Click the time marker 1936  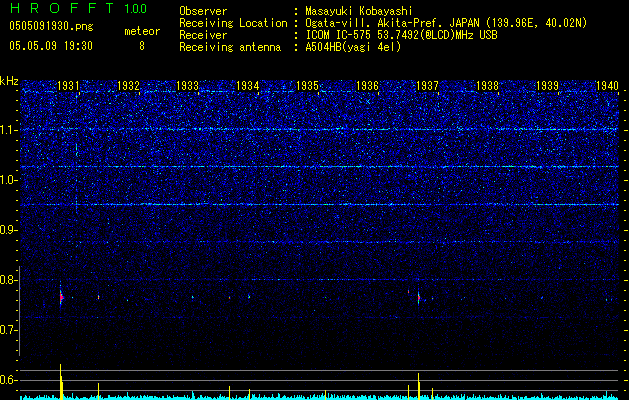[x=367, y=85]
